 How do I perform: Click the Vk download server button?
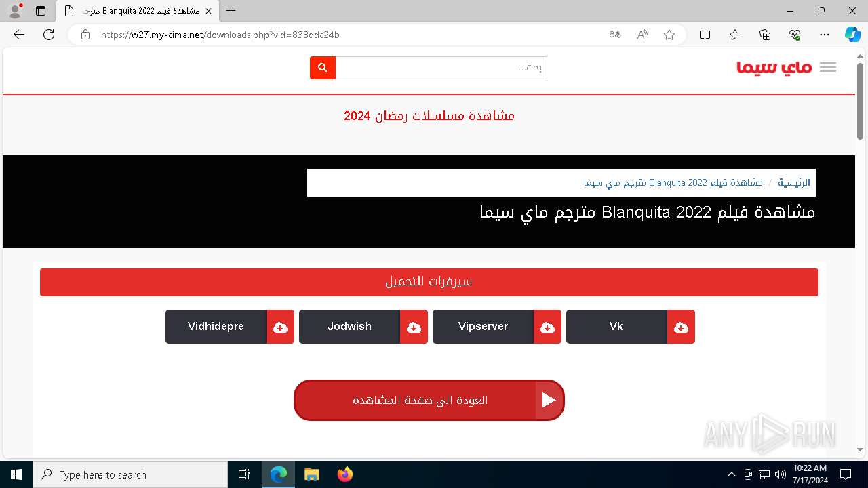coord(631,327)
